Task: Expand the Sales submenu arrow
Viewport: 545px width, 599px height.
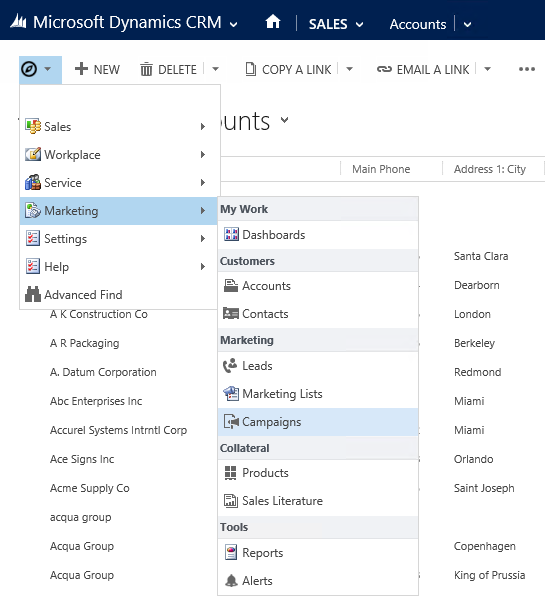Action: (x=203, y=126)
